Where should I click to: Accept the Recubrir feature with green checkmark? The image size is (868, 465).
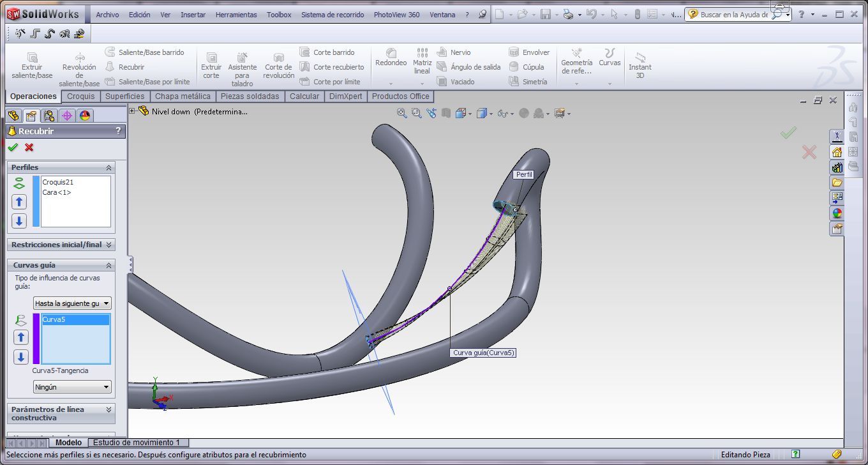click(x=13, y=148)
